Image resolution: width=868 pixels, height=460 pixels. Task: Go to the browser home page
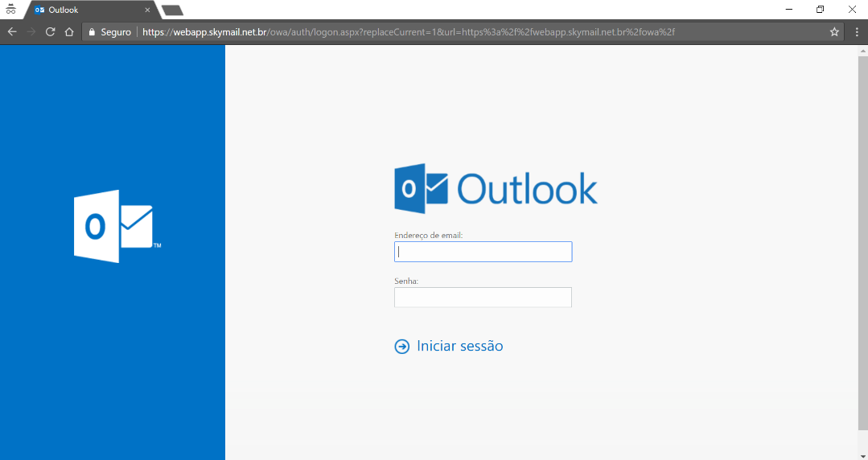click(x=70, y=32)
